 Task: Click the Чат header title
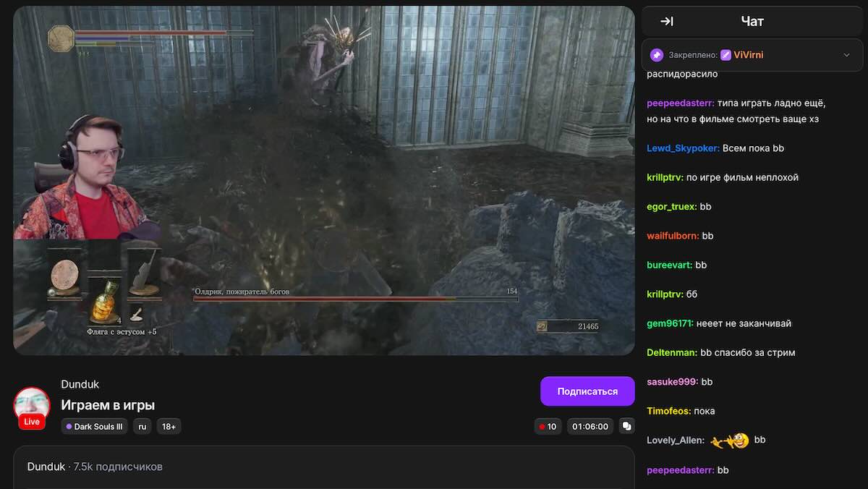click(752, 22)
